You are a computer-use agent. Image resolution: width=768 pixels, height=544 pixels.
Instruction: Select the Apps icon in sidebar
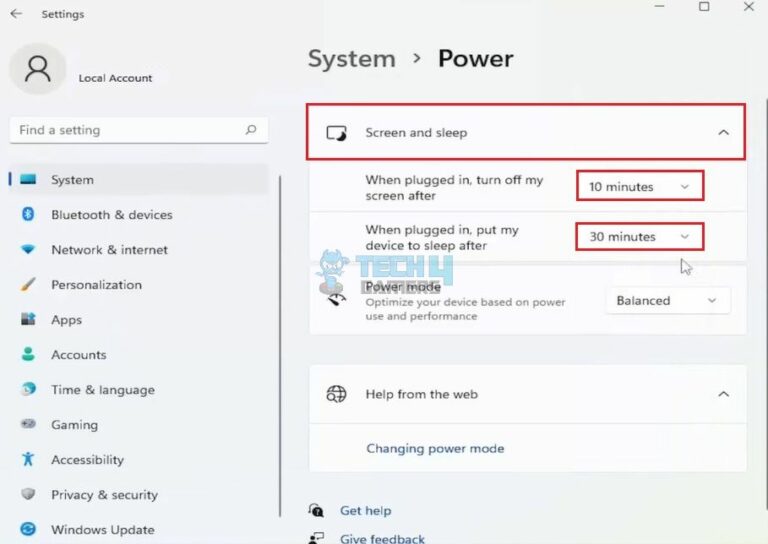click(28, 319)
